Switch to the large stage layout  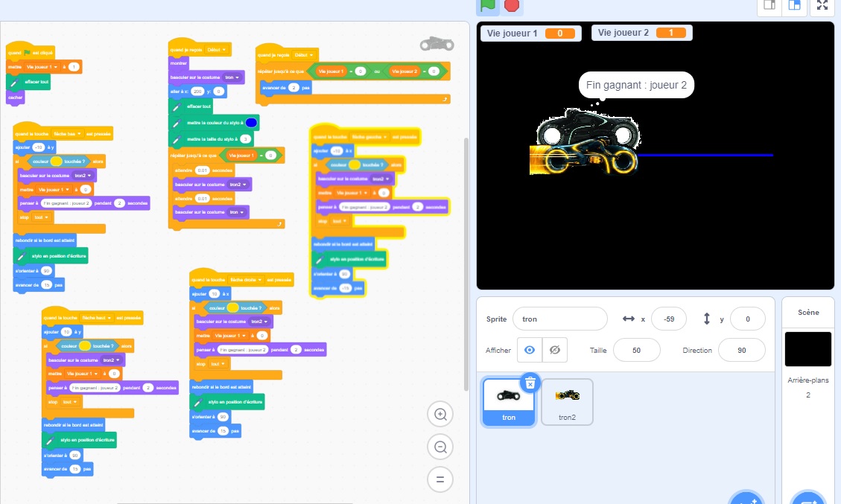tap(794, 5)
